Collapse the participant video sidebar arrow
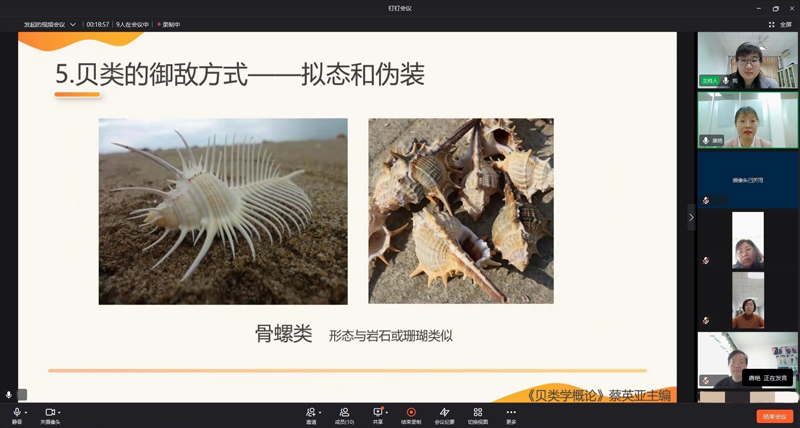Viewport: 800px width, 428px height. (x=690, y=217)
